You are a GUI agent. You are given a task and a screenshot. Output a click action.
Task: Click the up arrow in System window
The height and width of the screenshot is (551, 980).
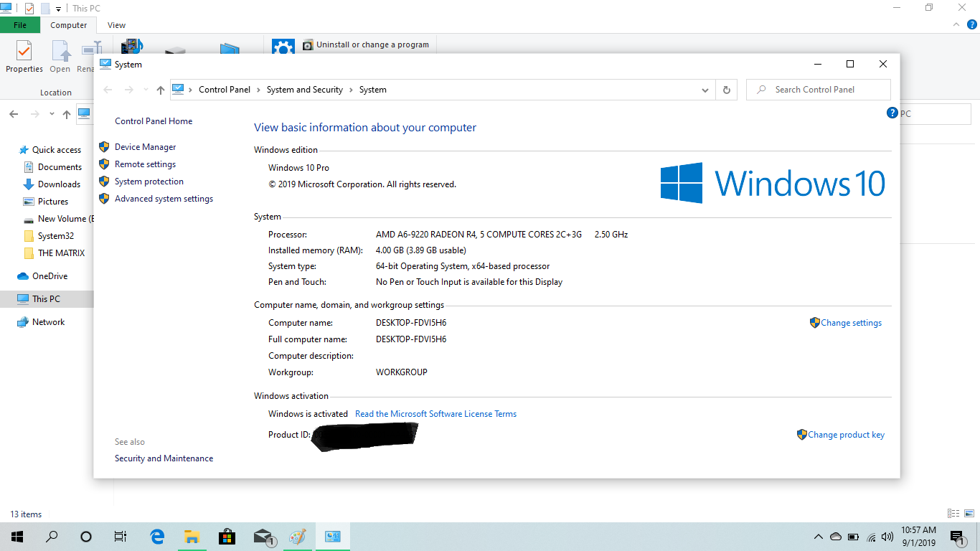[160, 90]
